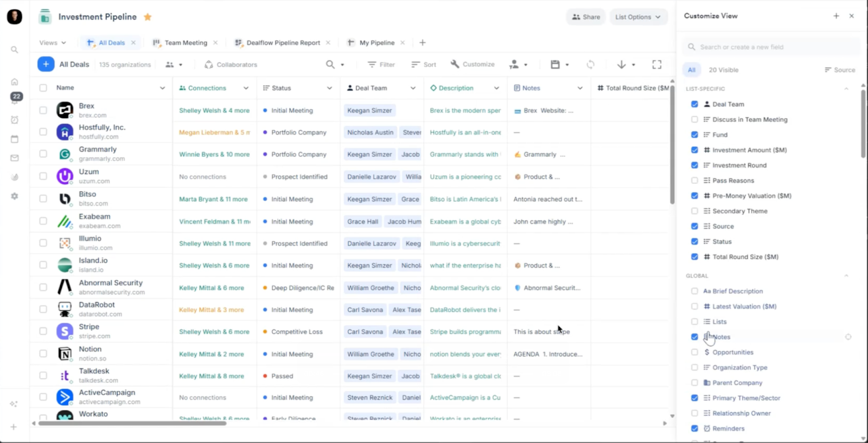Screen dimensions: 868x443
Task: Close the Team Meeting tab
Action: coord(215,42)
